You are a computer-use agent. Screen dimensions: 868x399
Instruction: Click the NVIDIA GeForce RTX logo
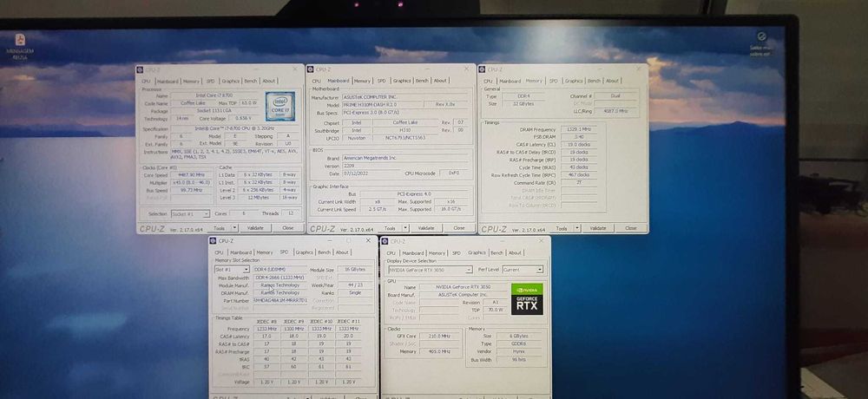(x=527, y=299)
